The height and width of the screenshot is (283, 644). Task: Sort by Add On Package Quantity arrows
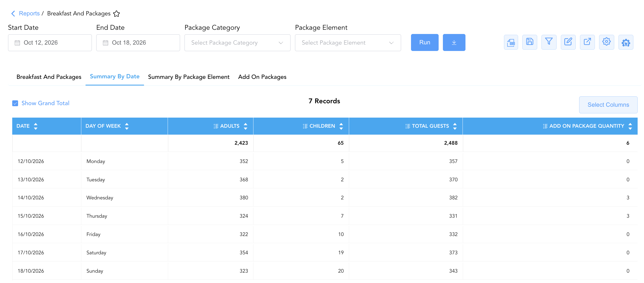630,126
